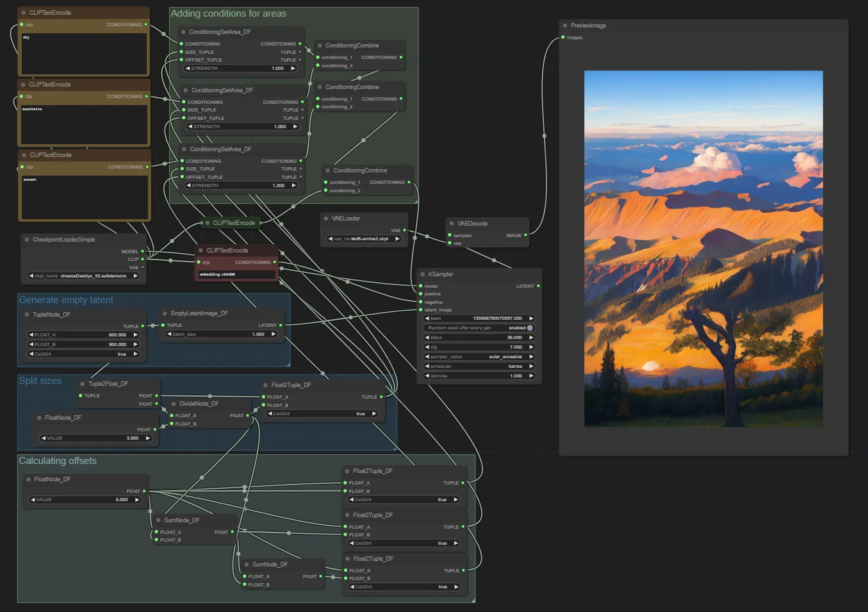This screenshot has width=868, height=612.
Task: Click the VALUE 0.000 field in FloatNode_DF
Action: [85, 500]
